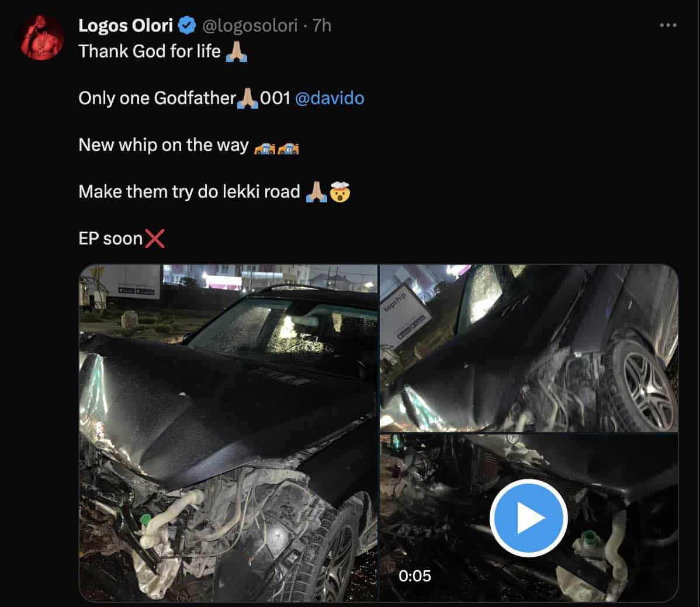Play the five-second crash video
Screen dimensions: 700x607
(528, 518)
